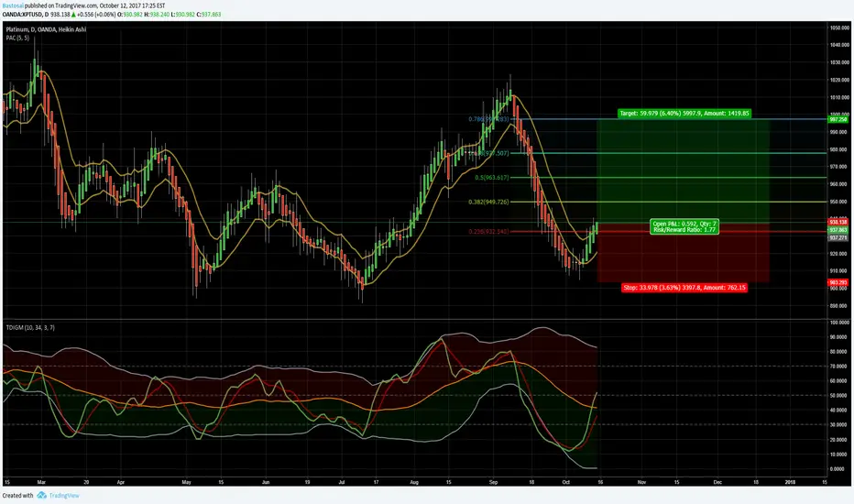Click the 1050.000 price axis label
Image resolution: width=854 pixels, height=504 pixels.
click(x=838, y=27)
